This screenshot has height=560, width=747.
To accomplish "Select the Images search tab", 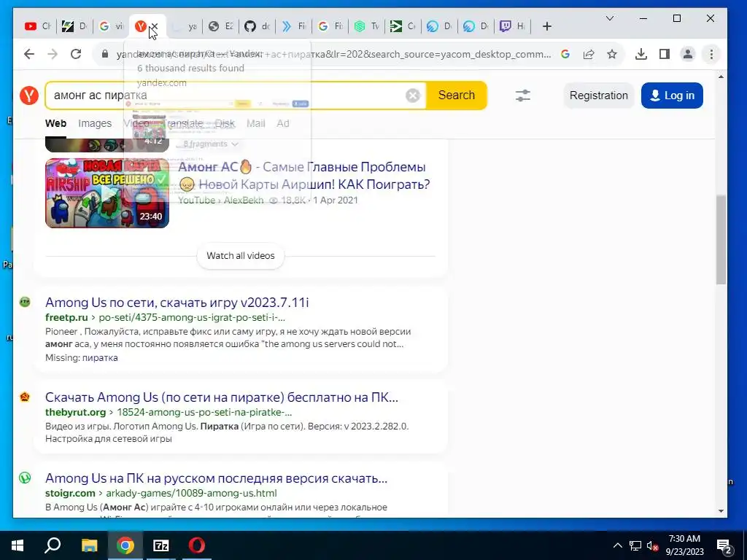I will 95,123.
